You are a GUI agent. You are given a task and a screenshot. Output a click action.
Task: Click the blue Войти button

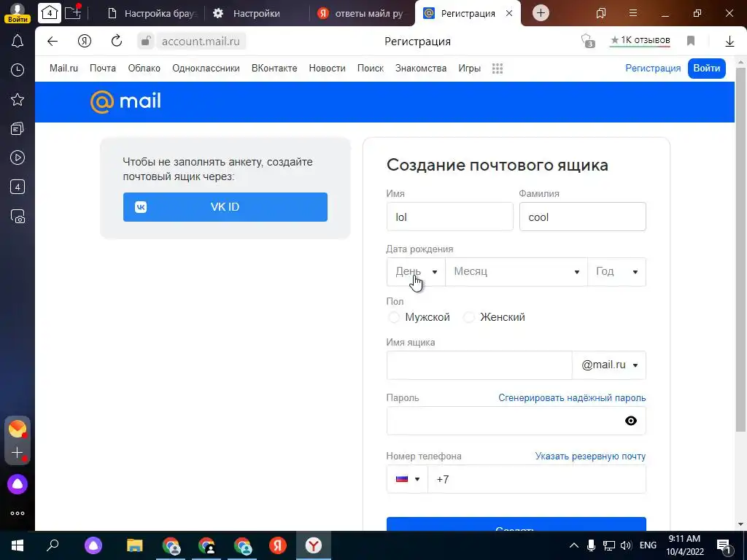tap(706, 68)
